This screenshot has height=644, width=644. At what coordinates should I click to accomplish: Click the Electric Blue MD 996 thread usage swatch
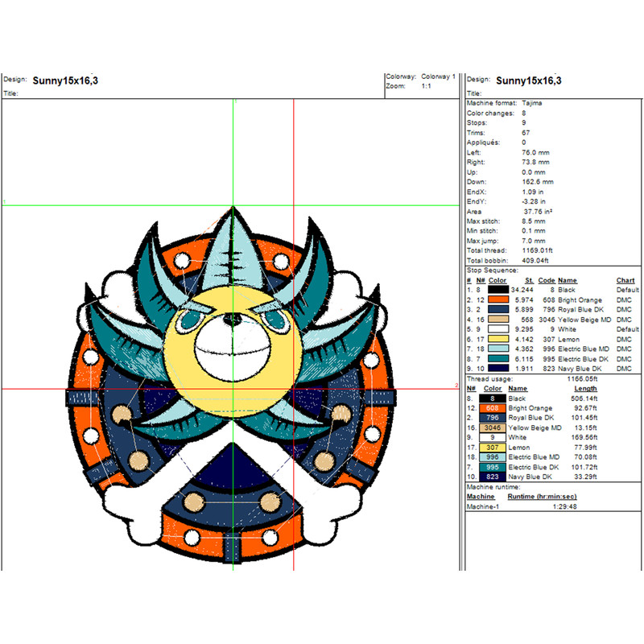pos(493,457)
